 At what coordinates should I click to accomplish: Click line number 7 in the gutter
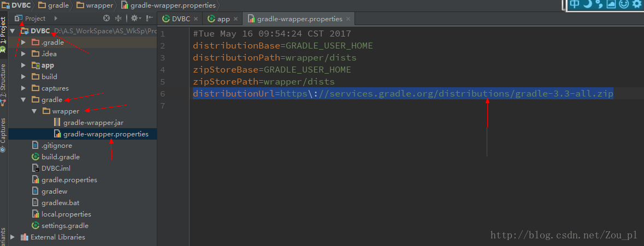(x=163, y=106)
